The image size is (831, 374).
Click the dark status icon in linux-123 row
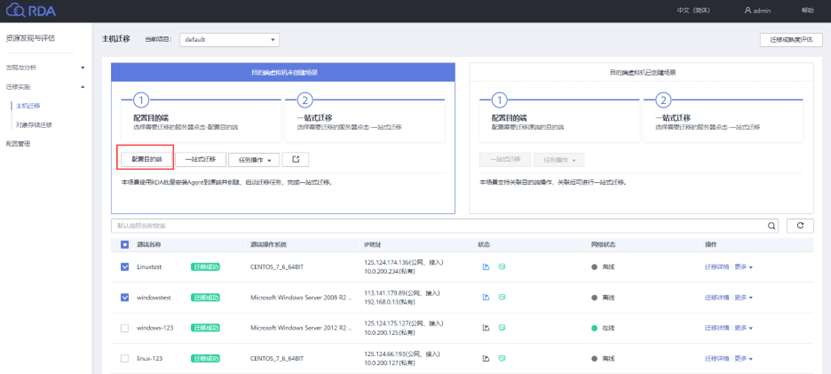click(485, 359)
